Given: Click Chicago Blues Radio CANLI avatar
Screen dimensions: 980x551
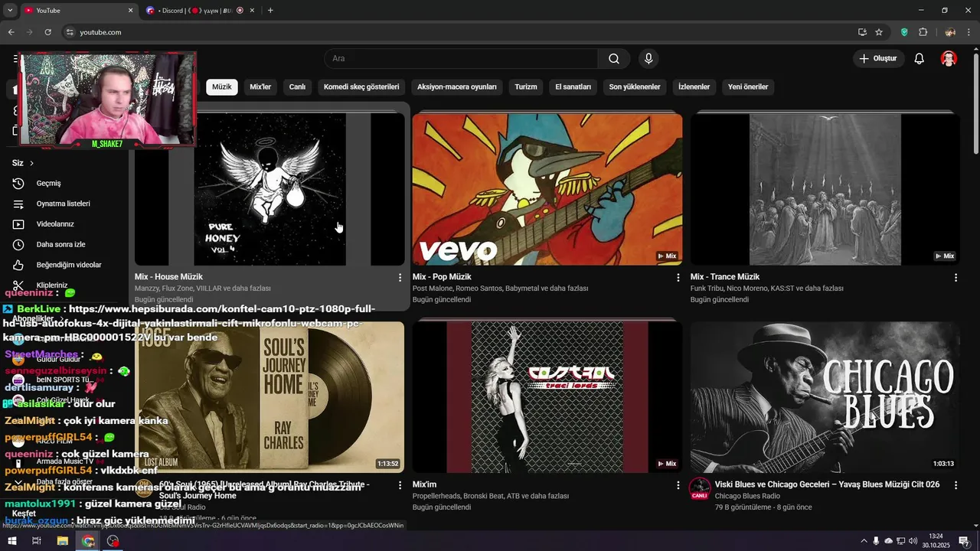Looking at the screenshot, I should coord(699,489).
